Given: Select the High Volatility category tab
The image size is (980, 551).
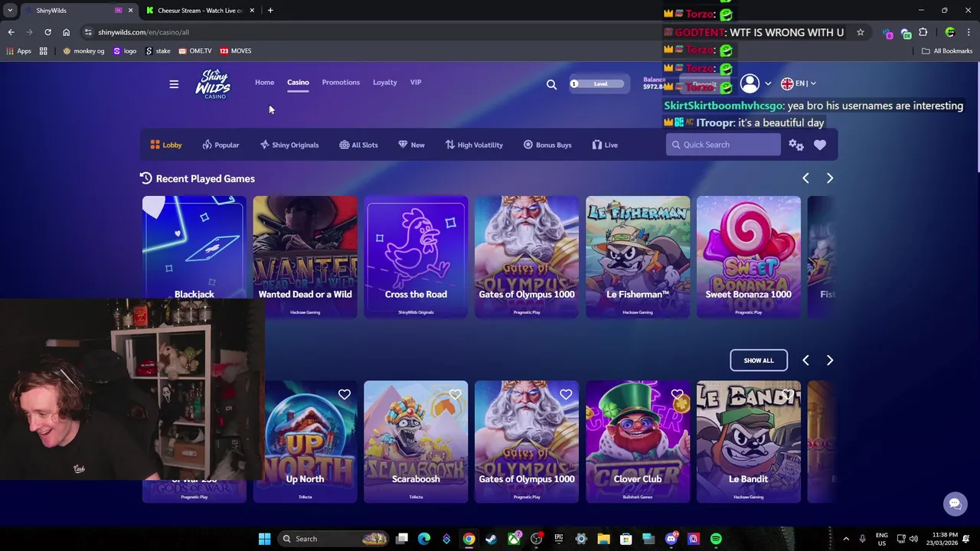Looking at the screenshot, I should 474,145.
